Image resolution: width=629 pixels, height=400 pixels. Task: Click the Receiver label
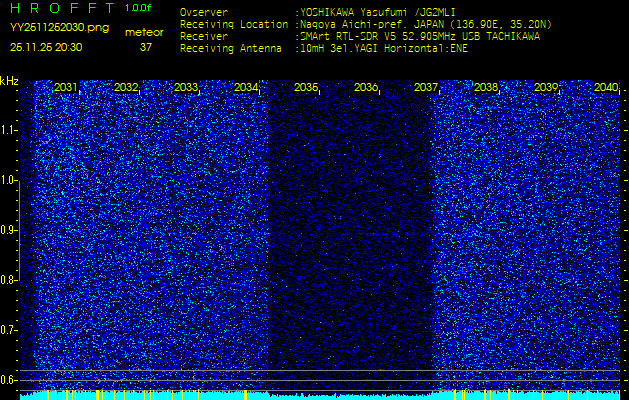204,37
